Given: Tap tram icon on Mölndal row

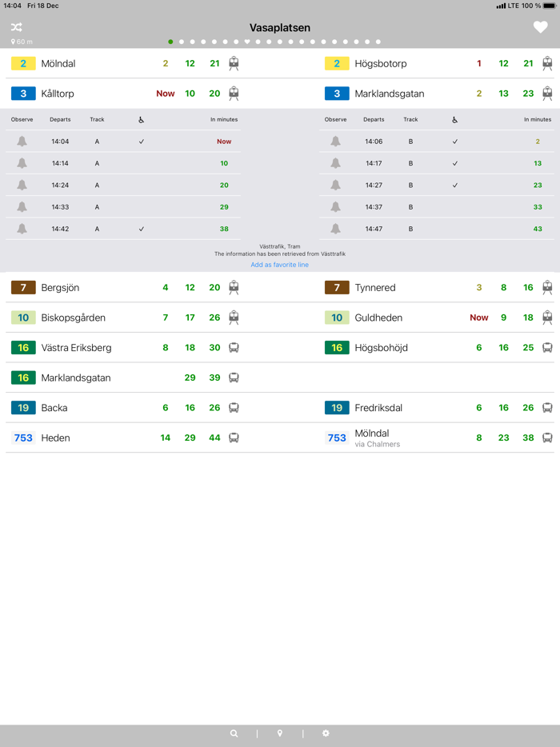Looking at the screenshot, I should click(x=234, y=63).
